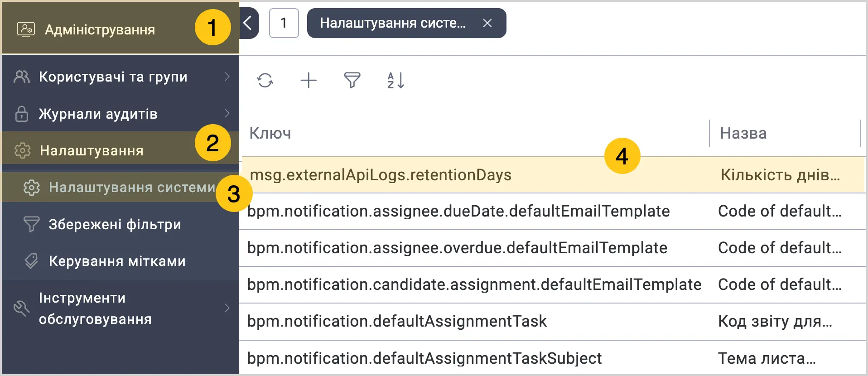The image size is (868, 376).
Task: Click the gear icon beside Налаштування
Action: coord(22,150)
